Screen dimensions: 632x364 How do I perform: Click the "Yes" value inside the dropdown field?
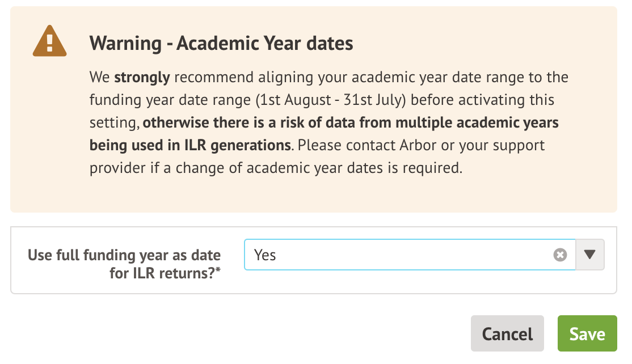(265, 255)
